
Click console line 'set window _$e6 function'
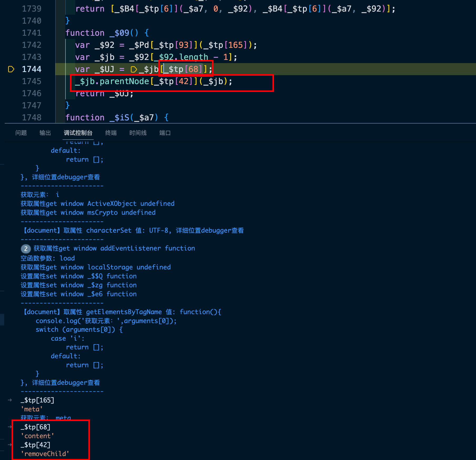(79, 294)
